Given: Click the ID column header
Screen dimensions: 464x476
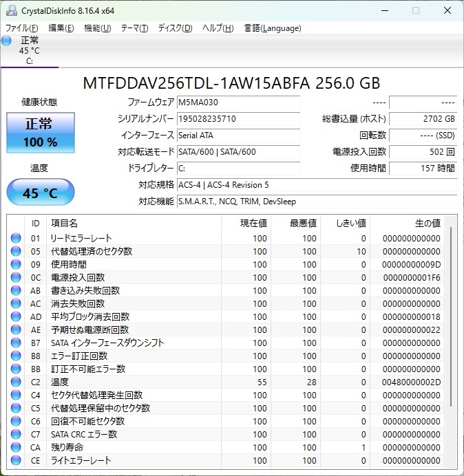Looking at the screenshot, I should click(36, 223).
